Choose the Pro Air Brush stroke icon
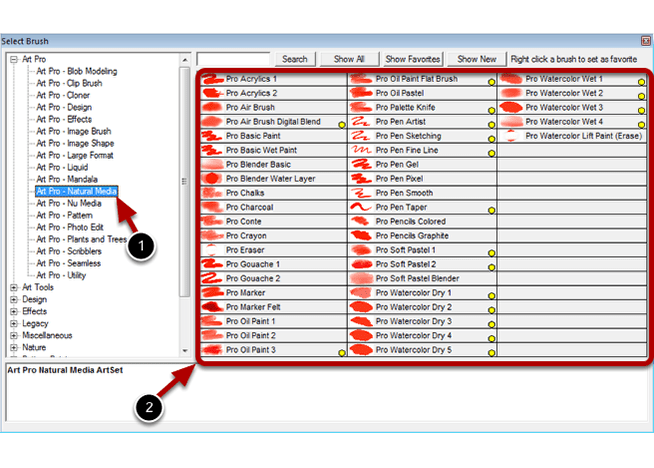654x468 pixels. 213,107
